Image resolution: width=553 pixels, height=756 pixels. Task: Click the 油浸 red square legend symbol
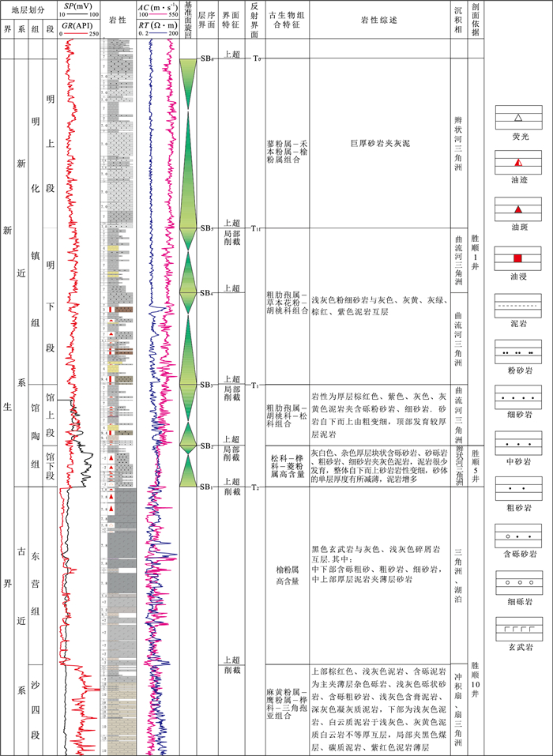(518, 258)
